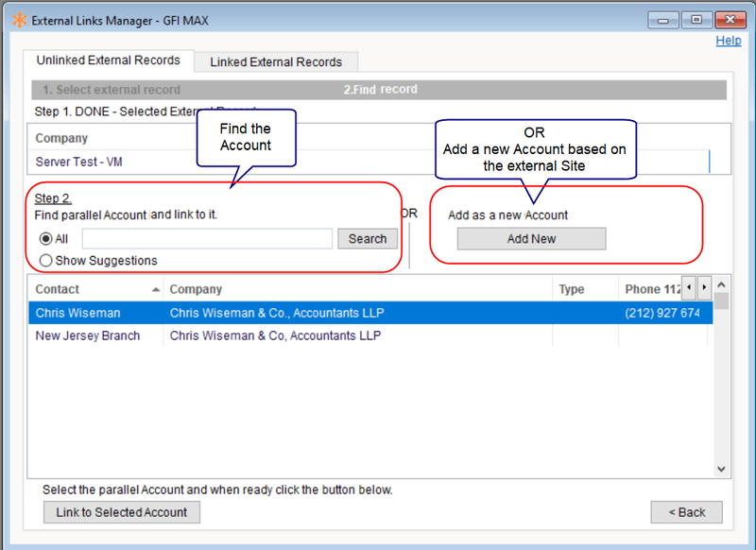
Task: Open the Help link
Action: coord(728,41)
